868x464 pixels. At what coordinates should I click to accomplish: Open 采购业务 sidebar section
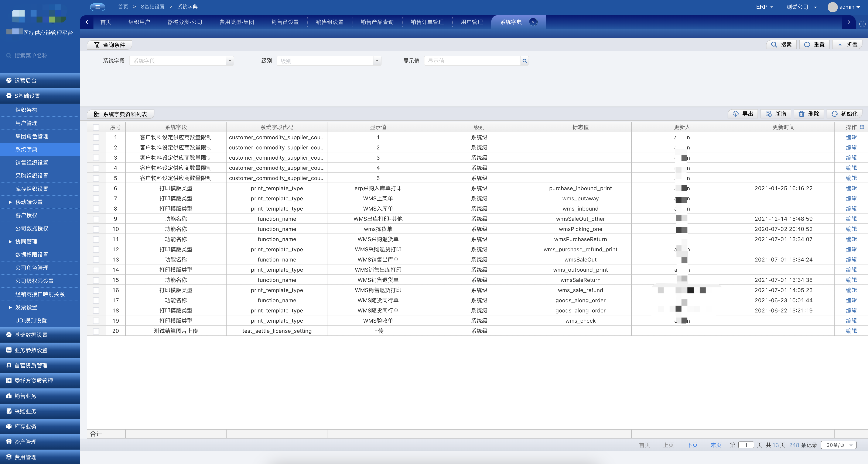click(40, 411)
